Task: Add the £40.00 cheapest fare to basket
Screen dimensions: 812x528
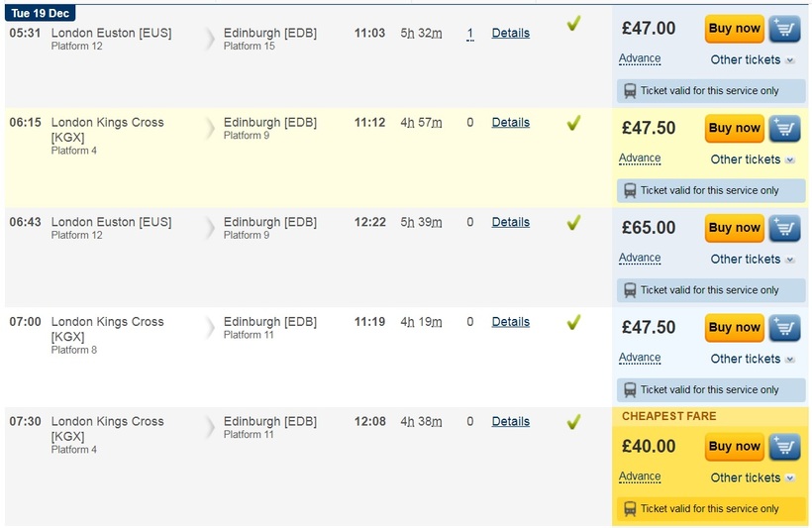Action: click(785, 447)
